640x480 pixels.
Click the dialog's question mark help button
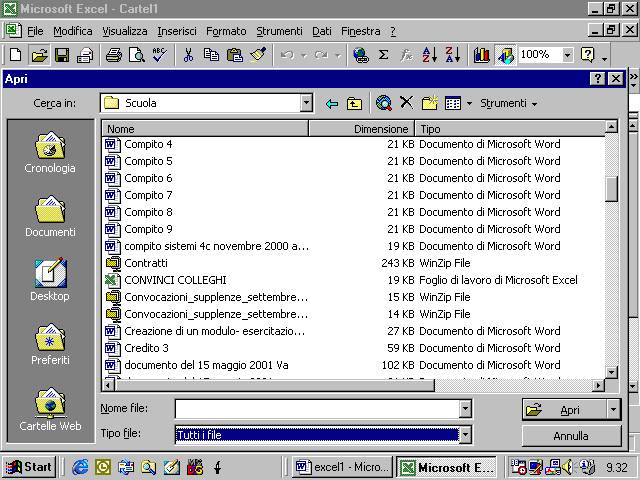coord(598,78)
